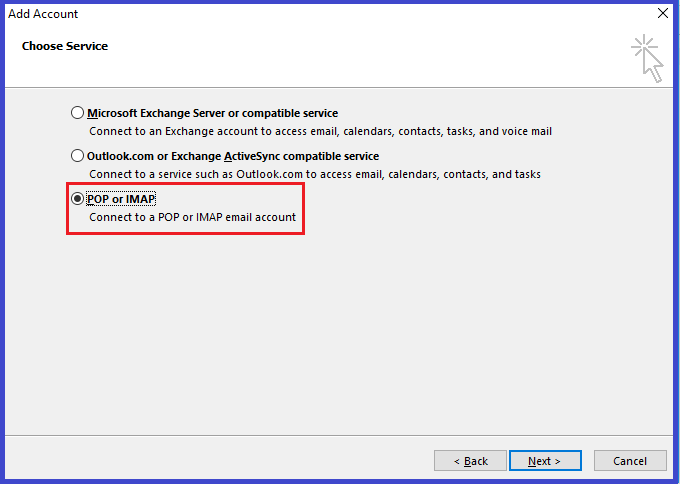Go back using the Back button
Viewport: 680px width, 484px height.
(470, 461)
